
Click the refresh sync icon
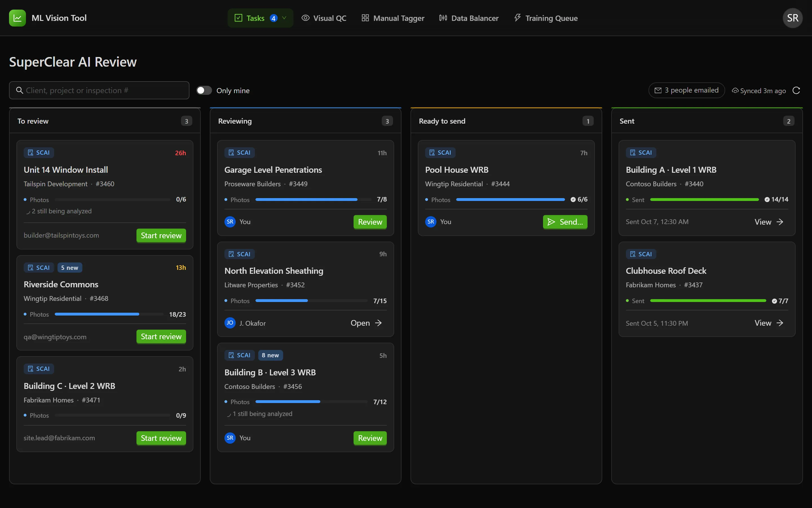point(796,90)
